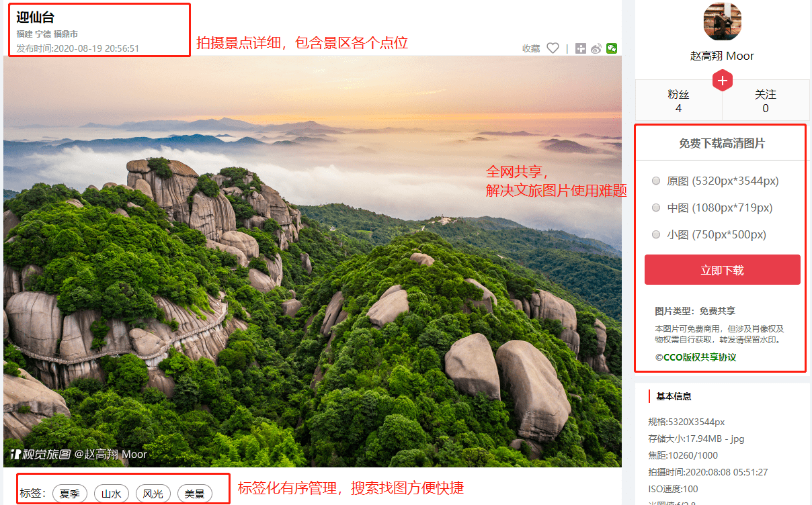Click the 基本信息 section heading
The height and width of the screenshot is (505, 812).
[x=674, y=396]
